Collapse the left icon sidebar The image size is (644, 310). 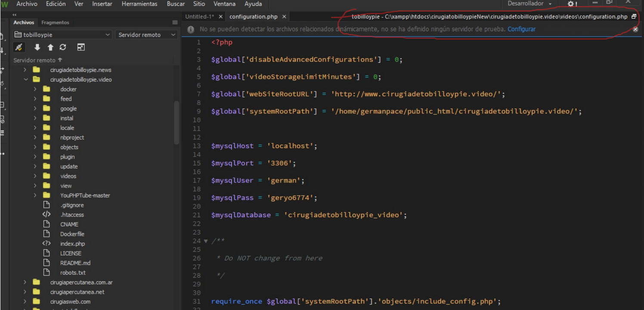tap(14, 14)
